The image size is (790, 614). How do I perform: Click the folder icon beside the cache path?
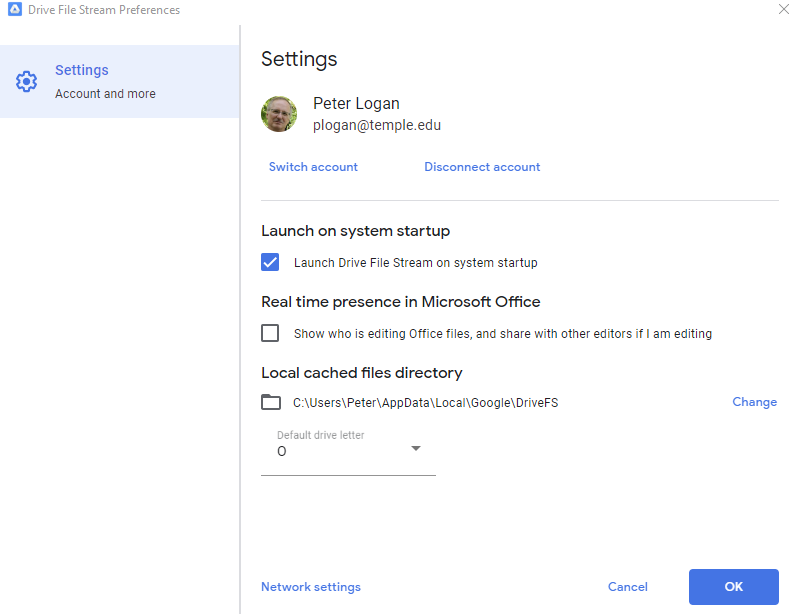tap(271, 402)
